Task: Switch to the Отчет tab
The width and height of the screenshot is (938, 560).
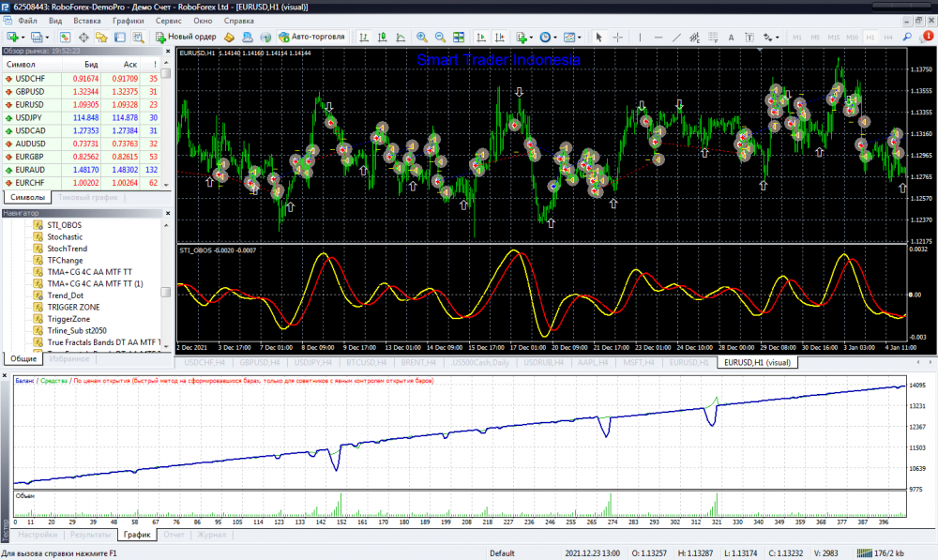Action: pos(174,535)
